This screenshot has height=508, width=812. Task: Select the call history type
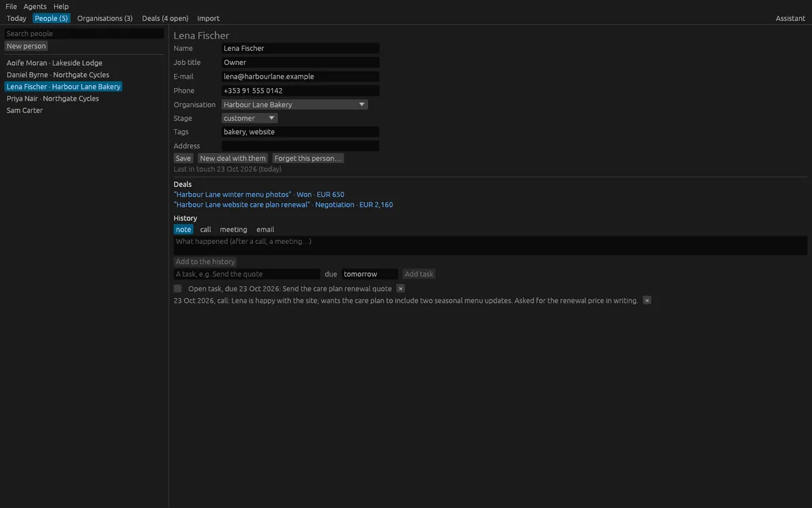click(x=206, y=230)
